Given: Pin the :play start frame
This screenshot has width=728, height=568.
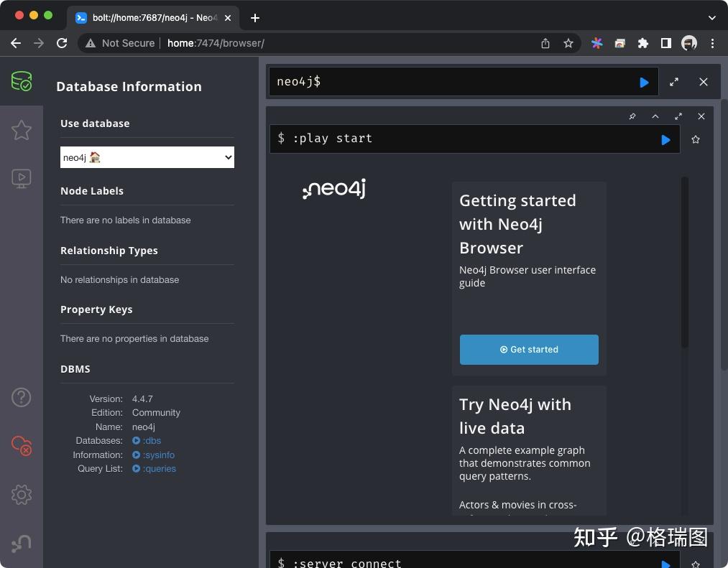Looking at the screenshot, I should point(632,116).
